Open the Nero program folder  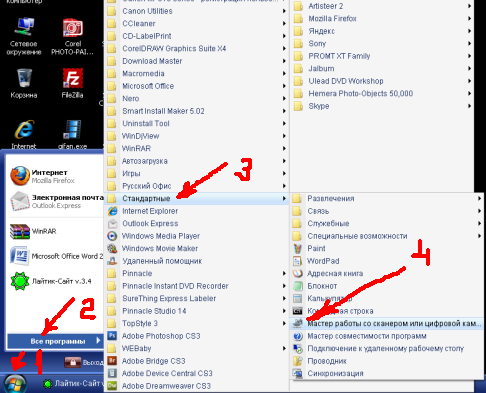click(x=197, y=98)
